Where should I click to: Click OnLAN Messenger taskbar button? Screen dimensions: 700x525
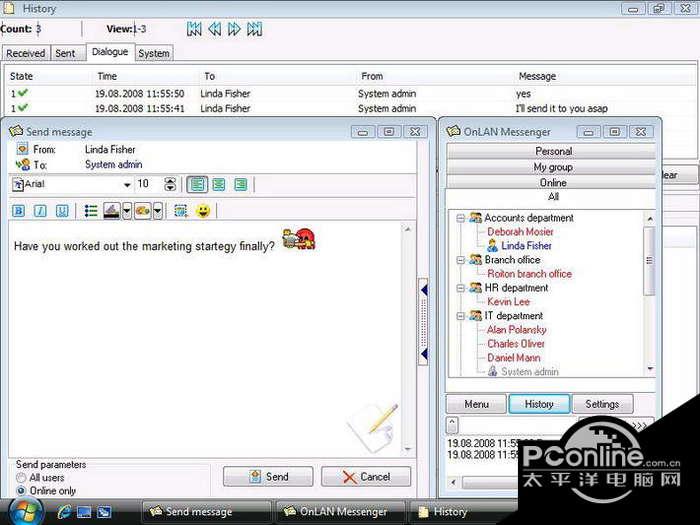coord(341,512)
